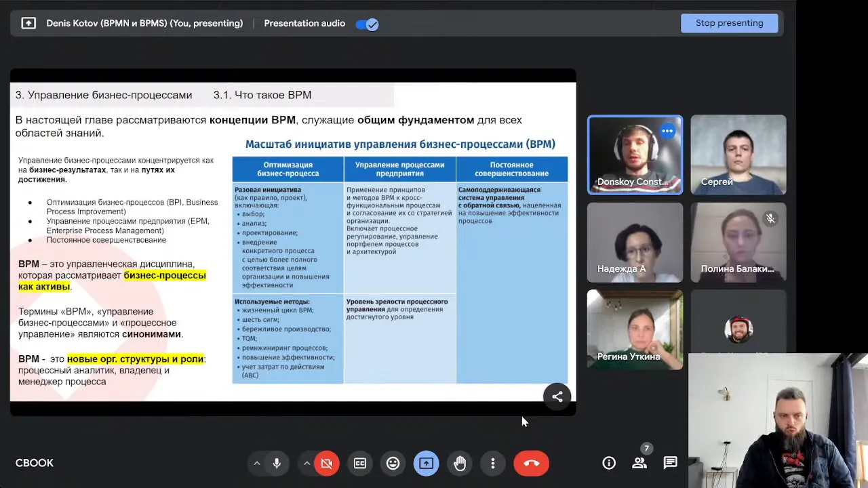Open more options three-dot menu
868x488 pixels.
pyautogui.click(x=493, y=463)
